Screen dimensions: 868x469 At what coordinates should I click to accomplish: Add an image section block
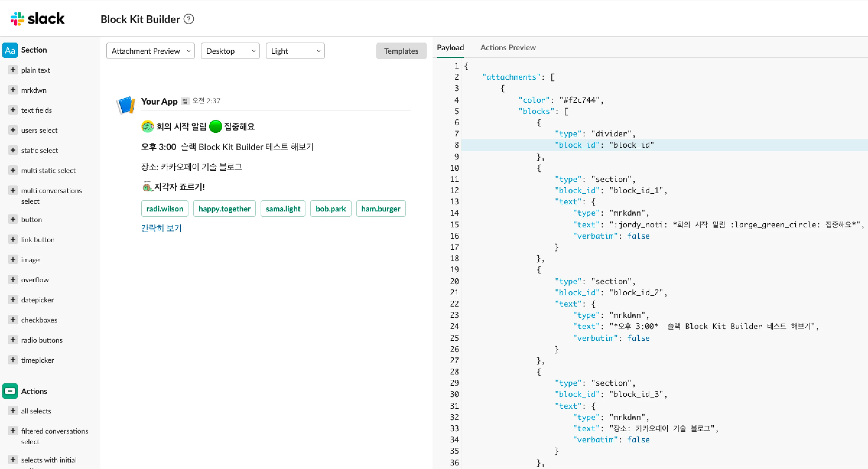[x=13, y=259]
